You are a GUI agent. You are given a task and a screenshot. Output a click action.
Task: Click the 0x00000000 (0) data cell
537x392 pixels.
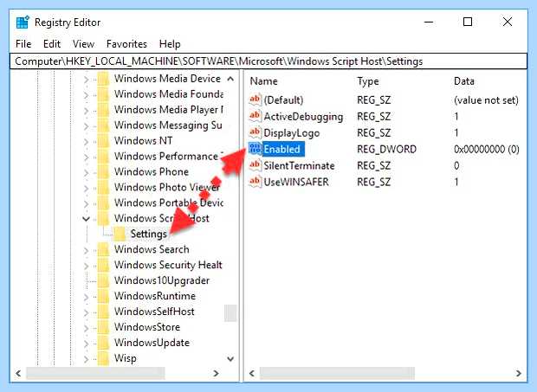point(486,149)
